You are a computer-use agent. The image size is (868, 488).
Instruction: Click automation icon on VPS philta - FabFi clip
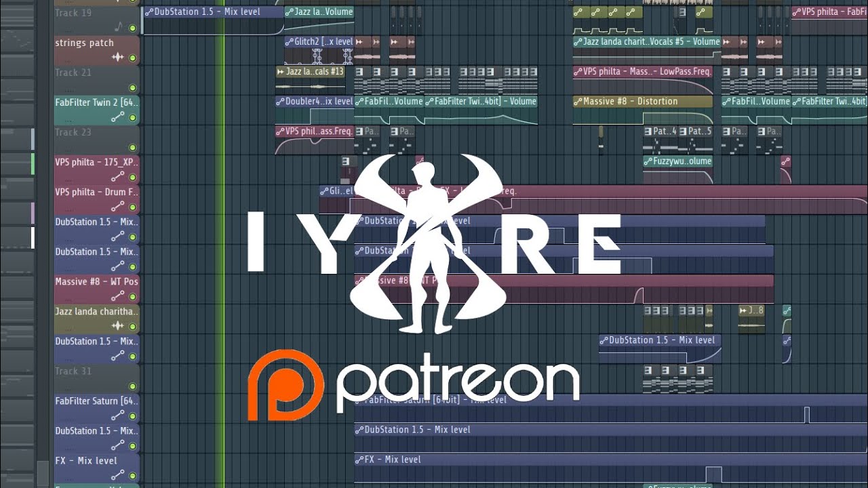[797, 12]
